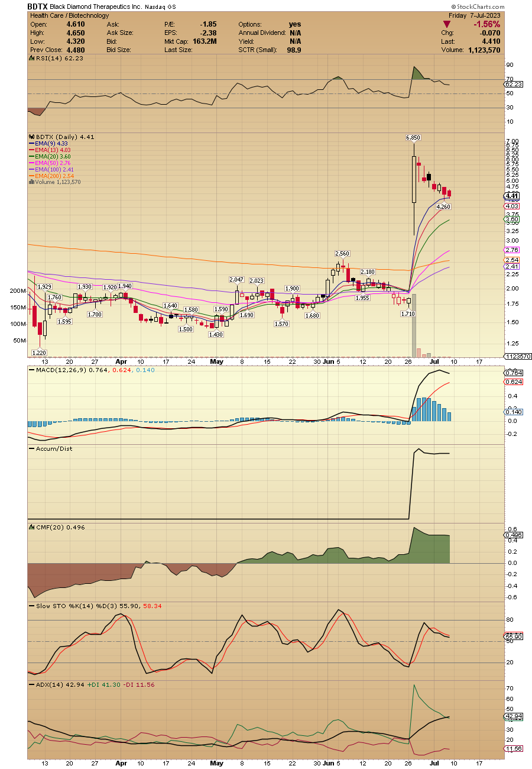Click the Mkt Cap value 163.2M
Image resolution: width=532 pixels, height=769 pixels.
205,41
